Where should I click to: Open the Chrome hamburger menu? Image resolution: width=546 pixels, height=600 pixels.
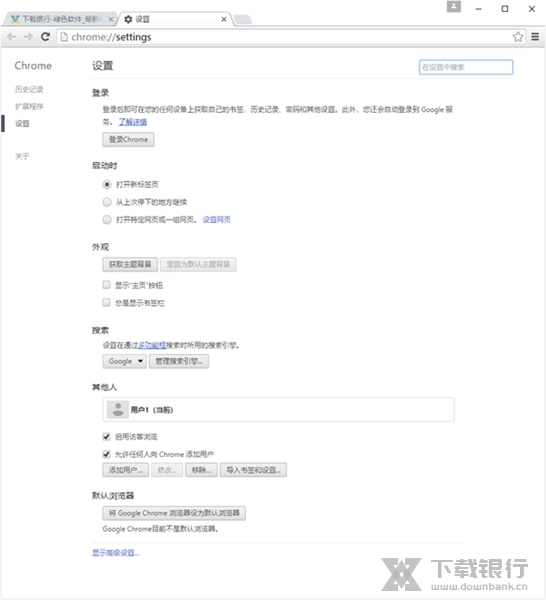[x=535, y=37]
